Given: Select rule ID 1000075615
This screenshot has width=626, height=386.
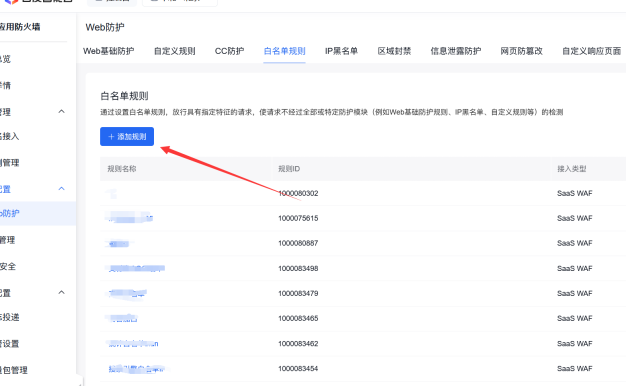Looking at the screenshot, I should pos(298,218).
